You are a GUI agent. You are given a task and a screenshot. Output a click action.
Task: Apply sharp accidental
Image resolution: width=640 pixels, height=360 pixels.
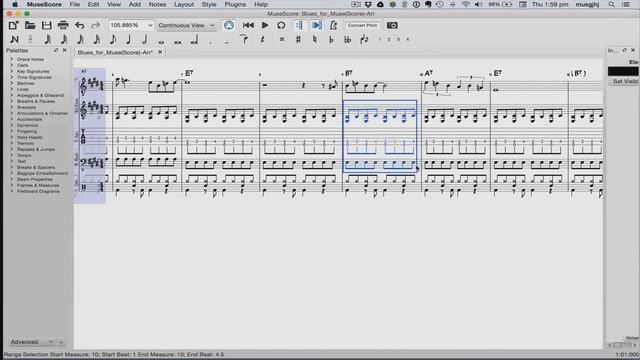298,40
